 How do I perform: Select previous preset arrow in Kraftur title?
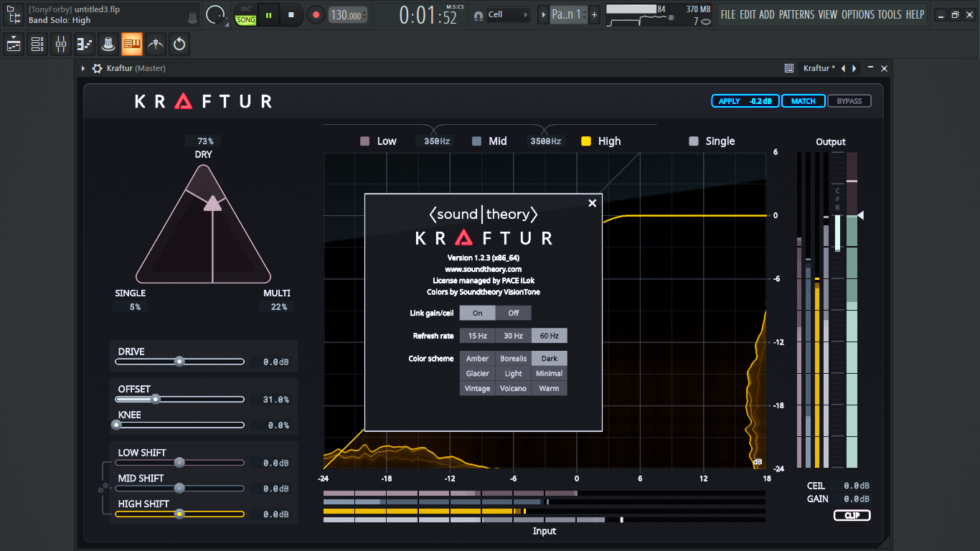(x=844, y=68)
